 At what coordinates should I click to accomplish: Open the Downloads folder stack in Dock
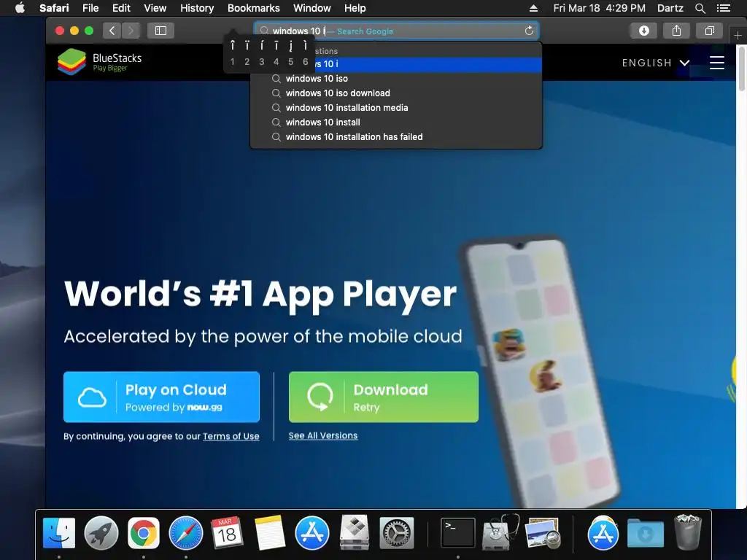click(x=646, y=533)
